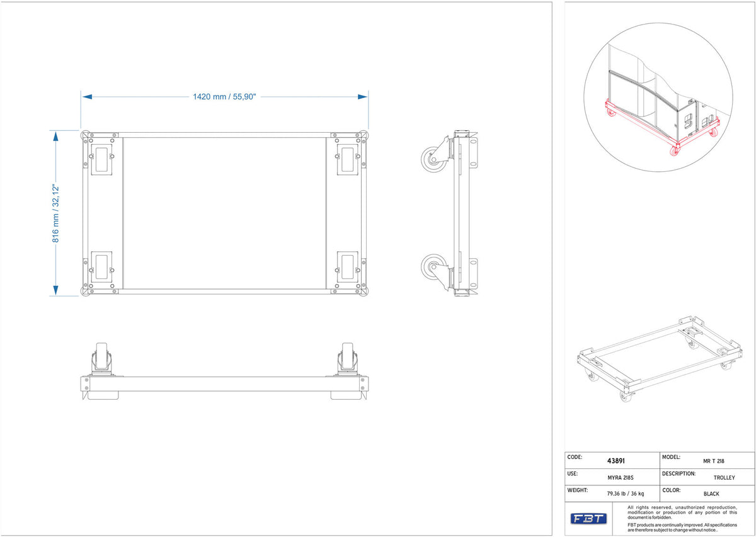Click the 1420 mm width dimension label
The height and width of the screenshot is (537, 756).
pos(224,97)
